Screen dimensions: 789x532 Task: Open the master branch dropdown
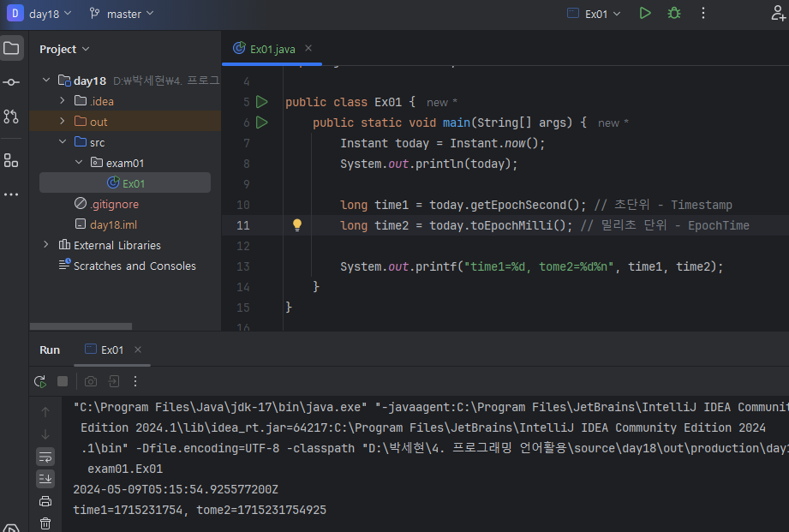(x=123, y=14)
